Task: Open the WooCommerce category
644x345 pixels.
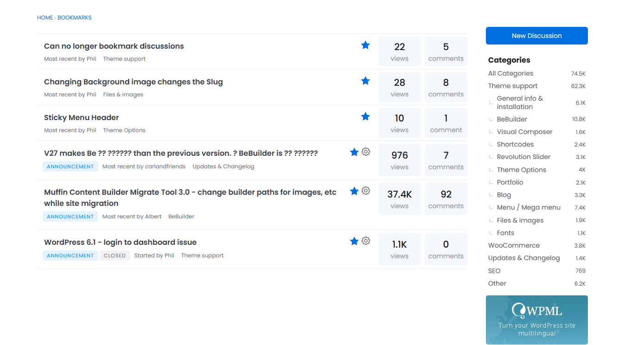Action: (514, 245)
